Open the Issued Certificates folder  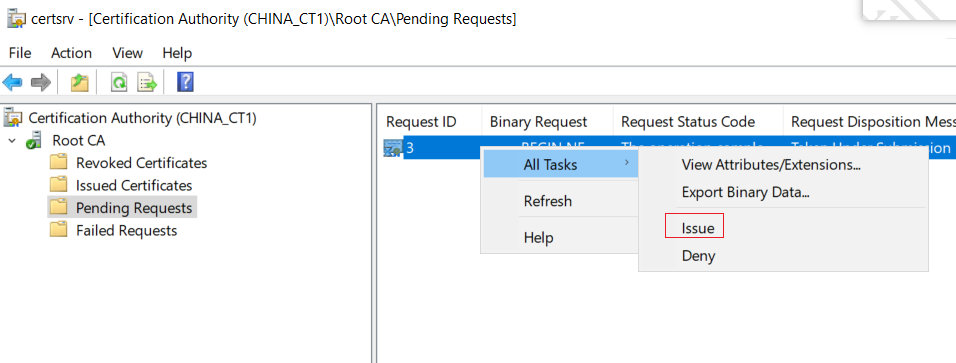point(134,185)
